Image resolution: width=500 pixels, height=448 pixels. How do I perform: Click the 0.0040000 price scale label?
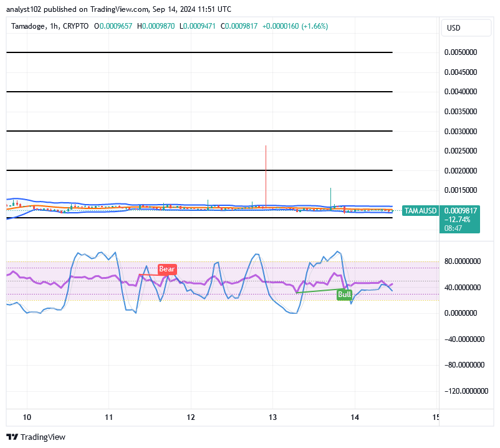tap(461, 92)
